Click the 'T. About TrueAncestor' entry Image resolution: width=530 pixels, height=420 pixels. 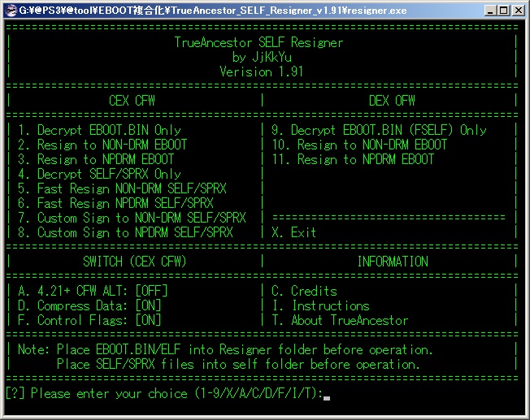point(340,320)
